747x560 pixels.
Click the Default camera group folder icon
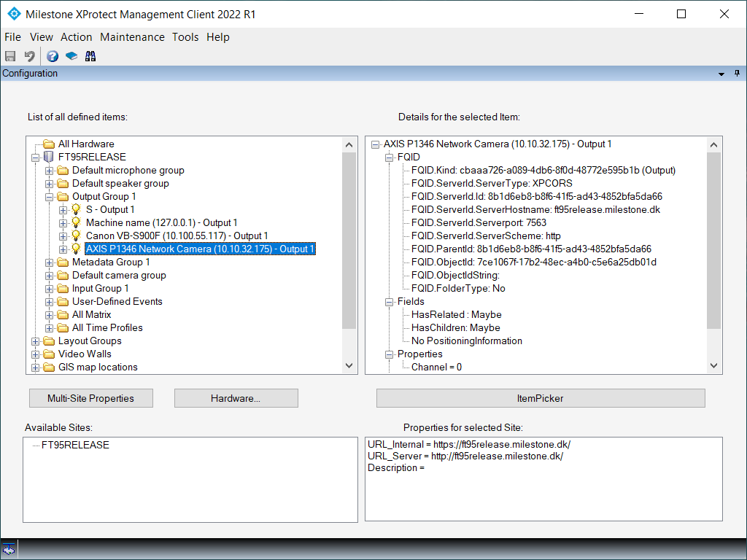[63, 275]
